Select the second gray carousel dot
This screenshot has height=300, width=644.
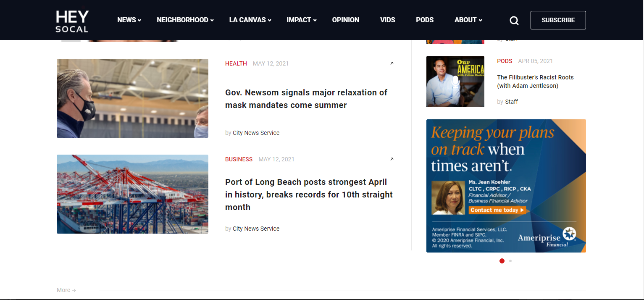tap(510, 261)
